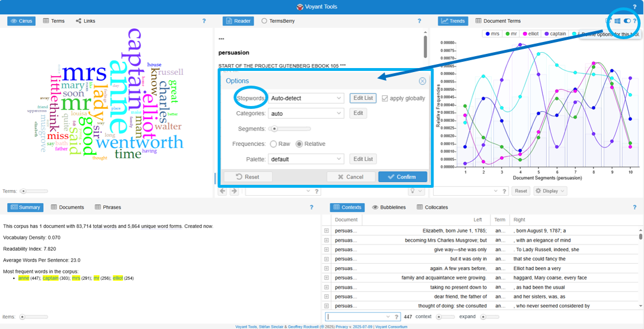Click Edit List next to Stopwords

(362, 98)
